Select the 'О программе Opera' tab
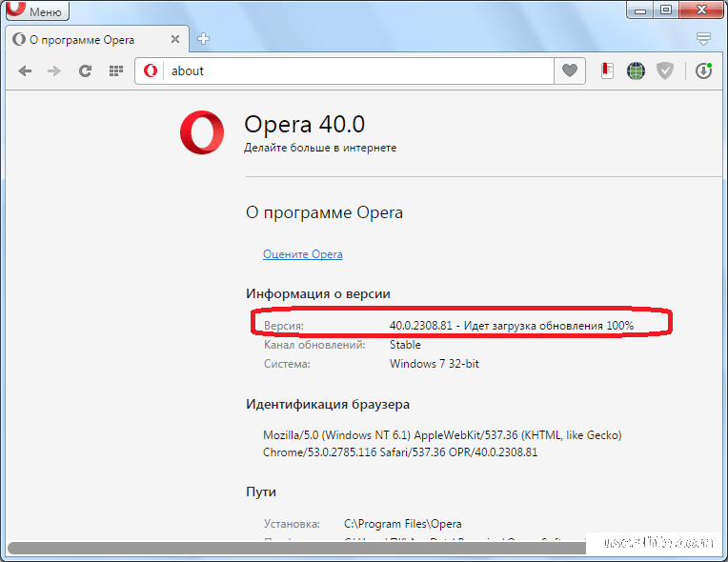Screen dimensions: 728x562 [x=96, y=39]
